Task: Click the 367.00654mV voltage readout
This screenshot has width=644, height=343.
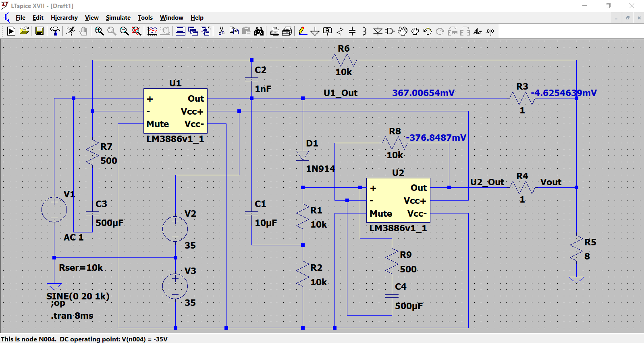Action: point(423,93)
